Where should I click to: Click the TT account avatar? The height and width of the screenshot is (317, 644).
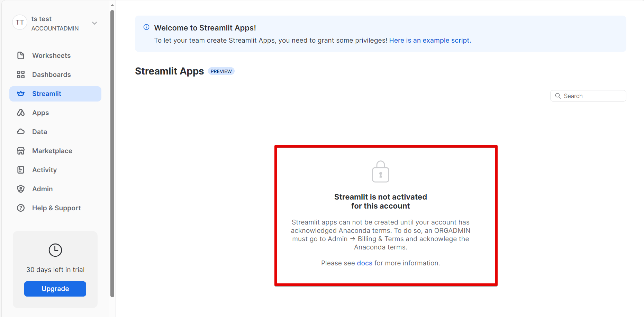click(19, 22)
